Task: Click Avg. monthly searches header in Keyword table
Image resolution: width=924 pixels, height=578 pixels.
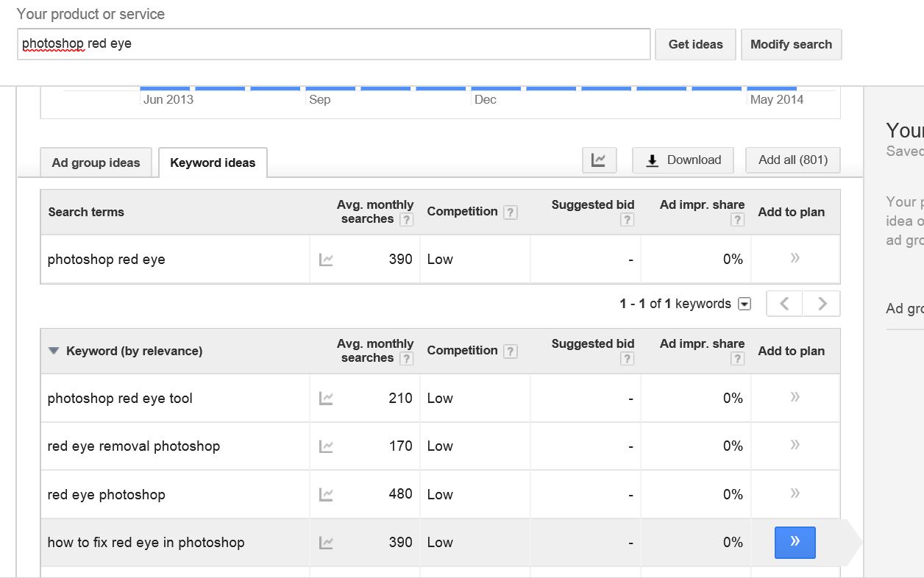Action: click(375, 351)
